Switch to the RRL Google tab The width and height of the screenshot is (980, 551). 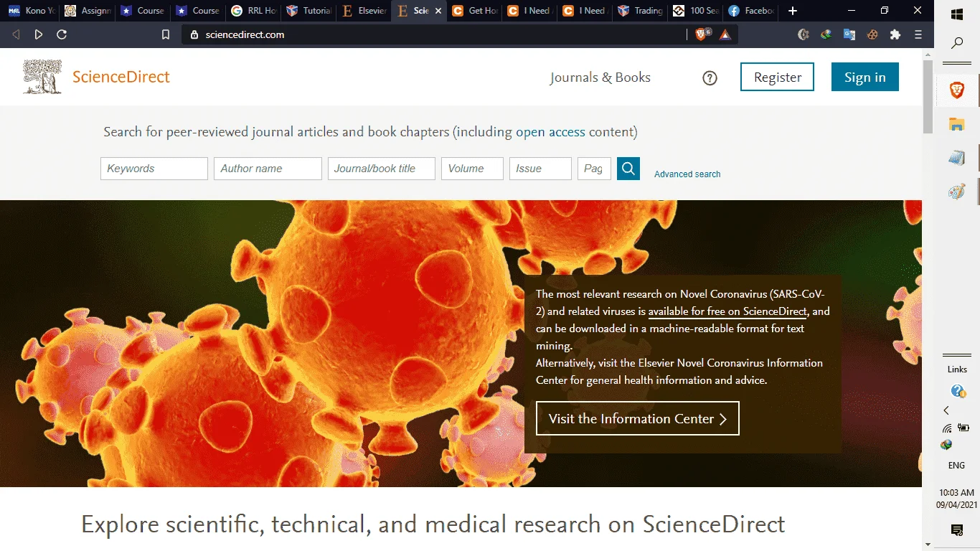coord(254,11)
